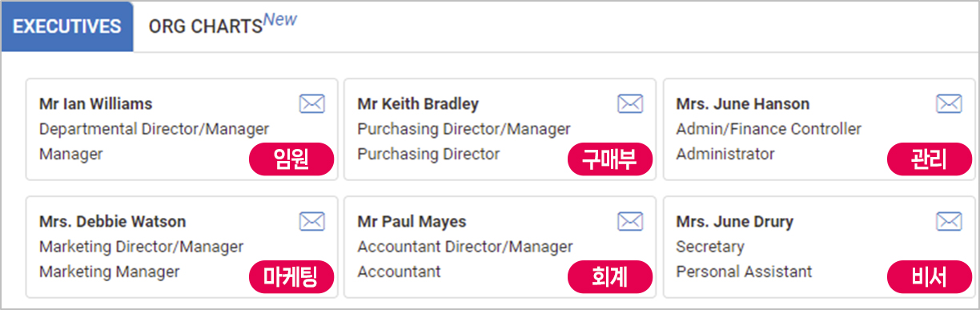This screenshot has height=310, width=980.
Task: Open Mrs. Debbie Watson name link
Action: 112,222
